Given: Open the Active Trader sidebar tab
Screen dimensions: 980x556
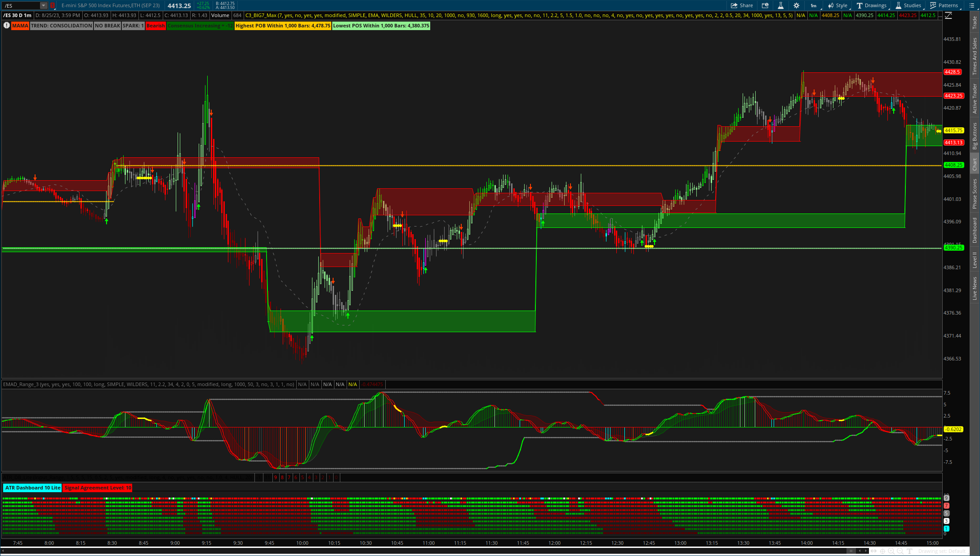Looking at the screenshot, I should click(975, 98).
